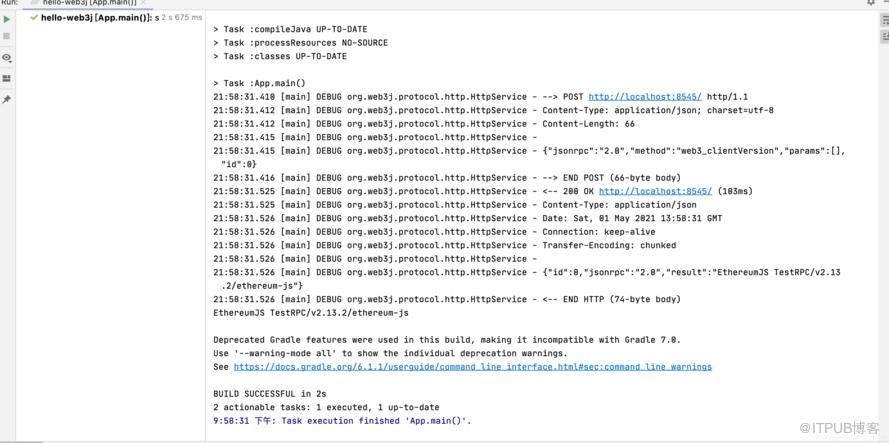This screenshot has height=443, width=889.
Task: Click the green success checkmark on run tree
Action: (34, 18)
